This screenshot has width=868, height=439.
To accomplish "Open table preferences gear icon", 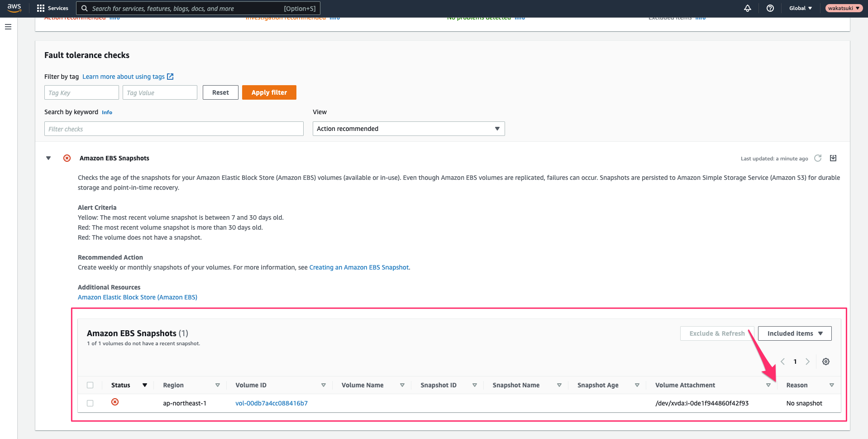I will click(x=826, y=362).
